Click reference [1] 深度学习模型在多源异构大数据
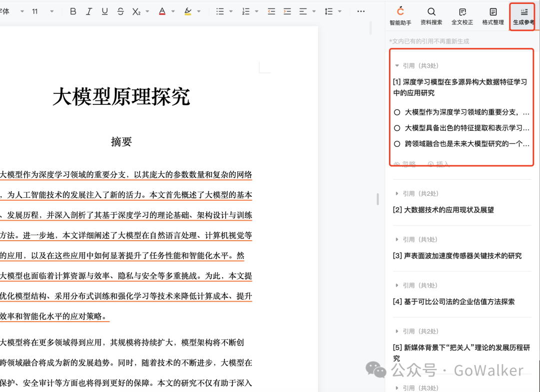The image size is (540, 392). point(460,87)
